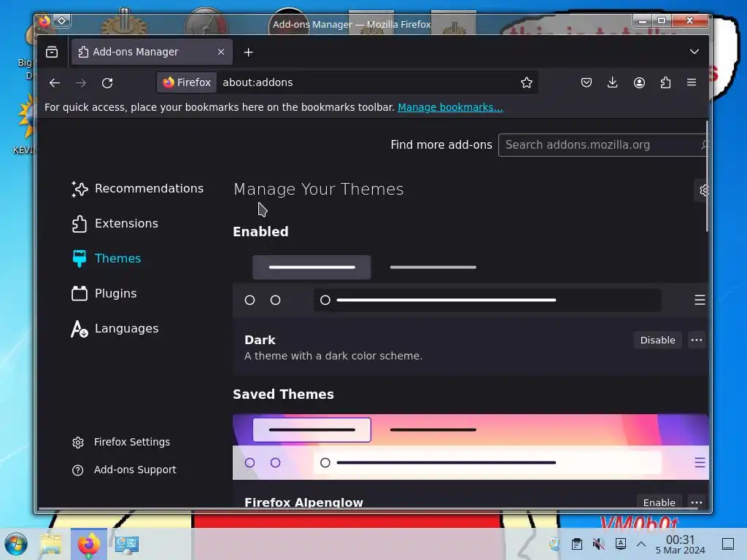Screen dimensions: 747x560
Task: Click the page vertical scrollbar
Action: (707, 176)
